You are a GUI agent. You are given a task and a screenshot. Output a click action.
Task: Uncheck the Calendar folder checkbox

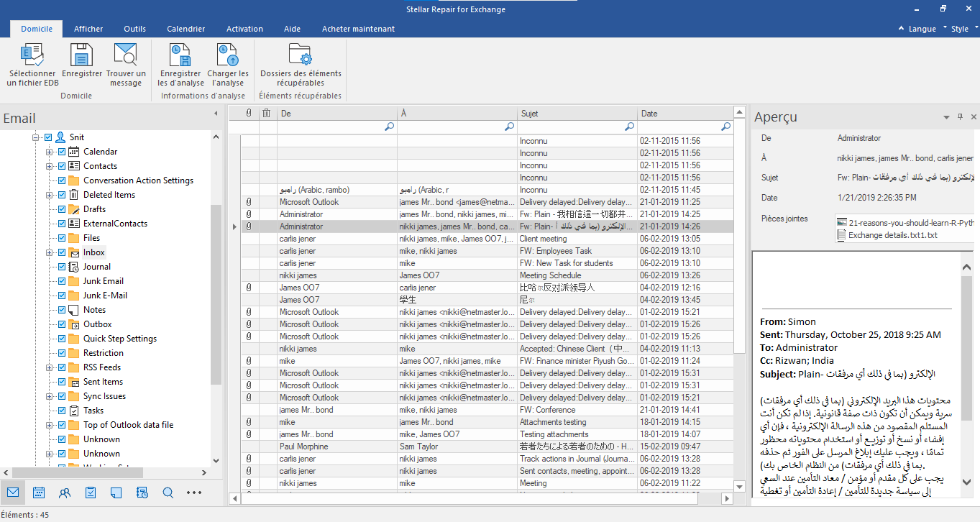click(62, 152)
